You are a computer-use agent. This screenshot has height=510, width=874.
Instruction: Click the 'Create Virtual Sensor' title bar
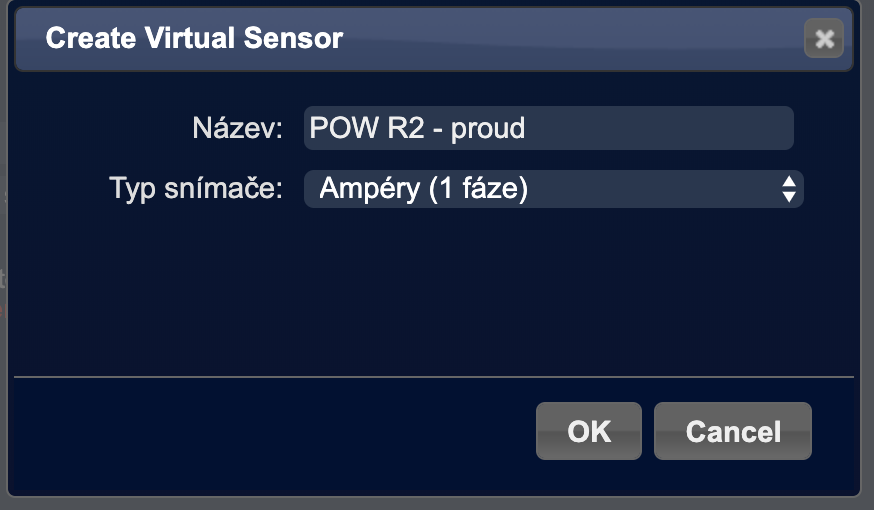click(500, 40)
